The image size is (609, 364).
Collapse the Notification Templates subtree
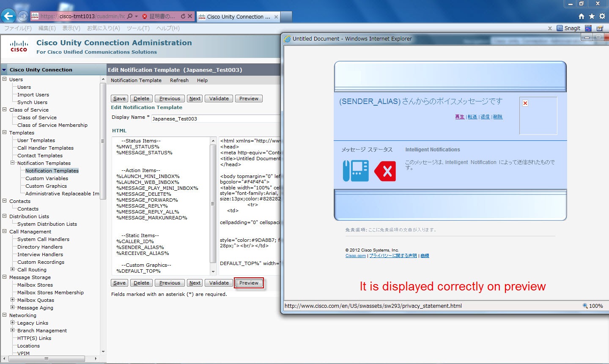pyautogui.click(x=13, y=163)
